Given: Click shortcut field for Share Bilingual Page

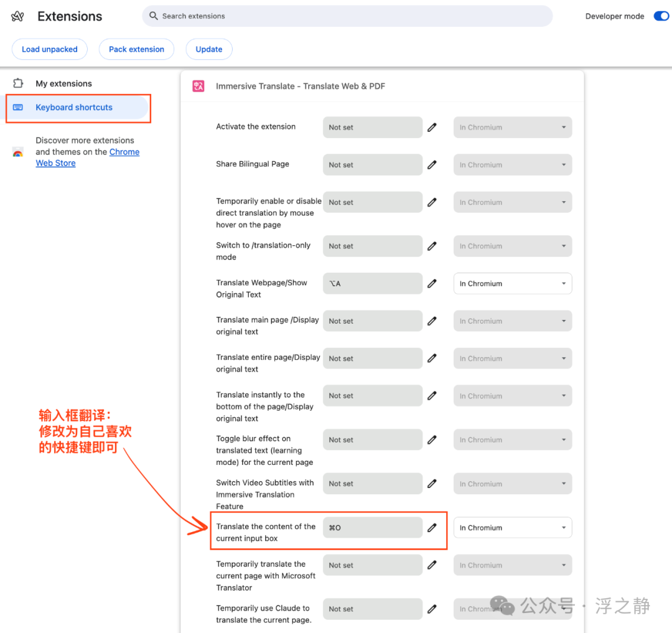Looking at the screenshot, I should tap(373, 164).
